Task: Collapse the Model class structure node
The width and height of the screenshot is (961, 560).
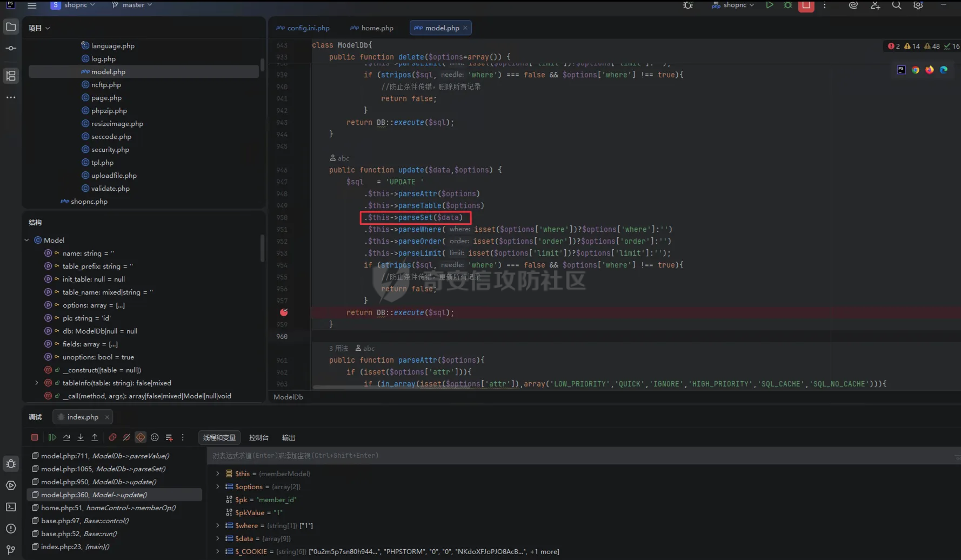Action: coord(26,240)
